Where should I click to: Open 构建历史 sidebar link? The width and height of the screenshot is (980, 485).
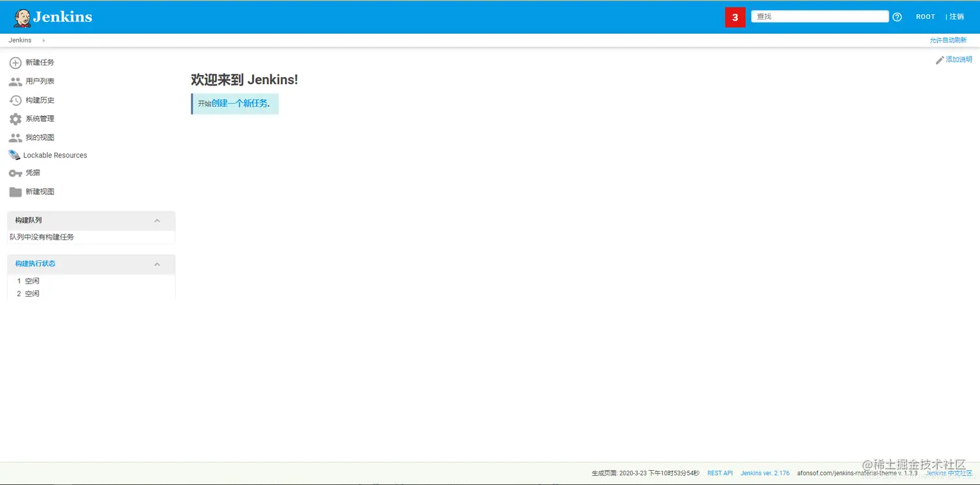[x=40, y=100]
